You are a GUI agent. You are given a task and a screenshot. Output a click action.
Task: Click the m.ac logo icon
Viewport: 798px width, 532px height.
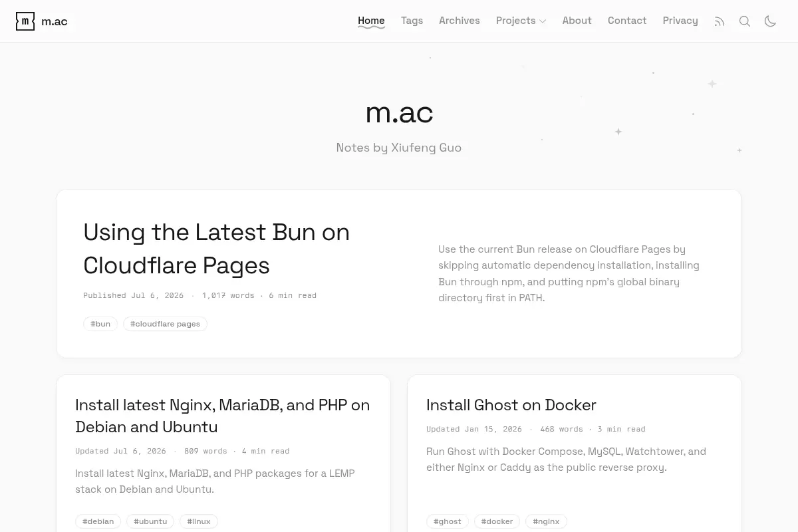point(25,21)
